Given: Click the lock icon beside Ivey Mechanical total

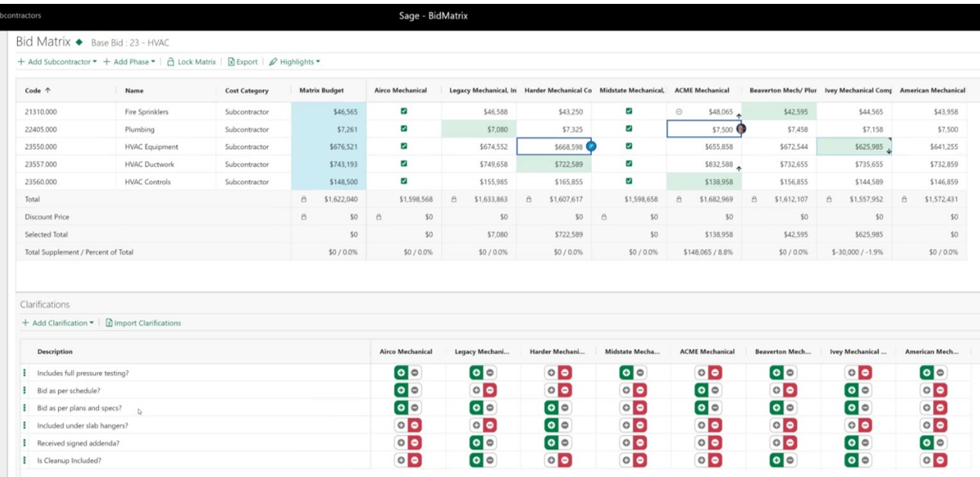Looking at the screenshot, I should tap(828, 199).
